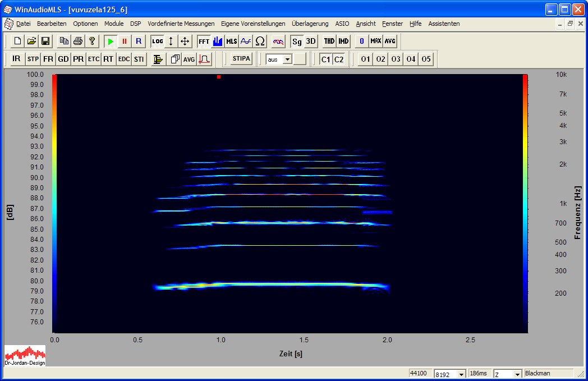The width and height of the screenshot is (588, 381).
Task: Toggle channel C1 display
Action: [325, 59]
